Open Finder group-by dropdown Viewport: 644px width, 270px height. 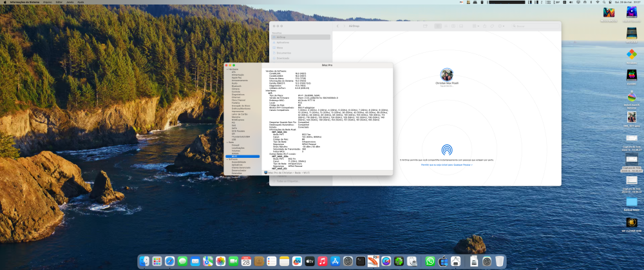pos(475,26)
